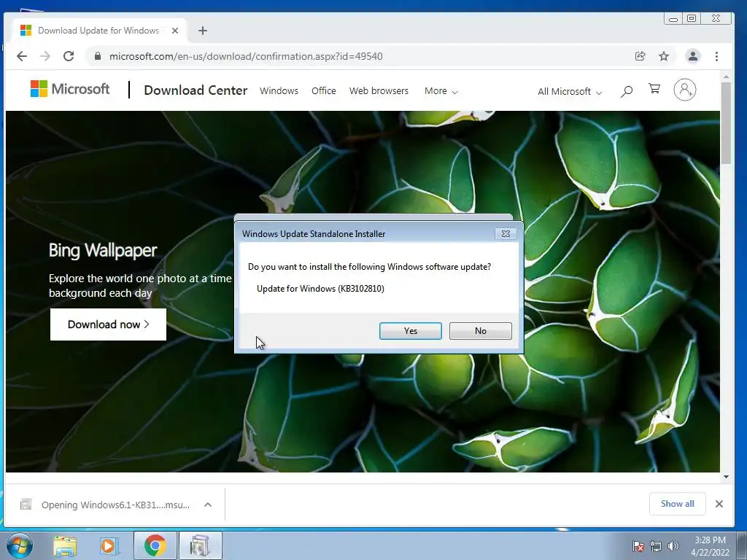Minimize the Chrome window
This screenshot has height=560, width=747.
[x=673, y=19]
